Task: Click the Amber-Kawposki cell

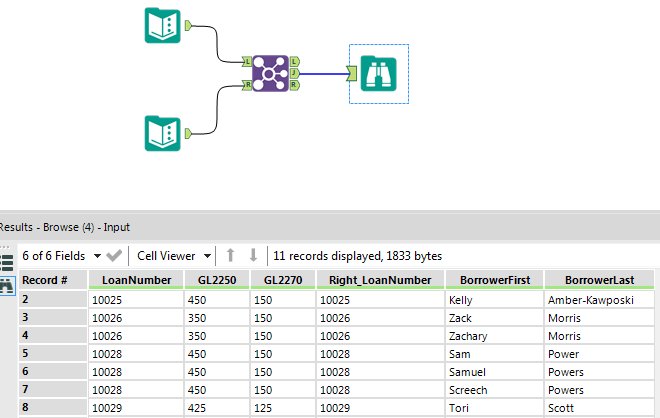Action: (x=599, y=300)
